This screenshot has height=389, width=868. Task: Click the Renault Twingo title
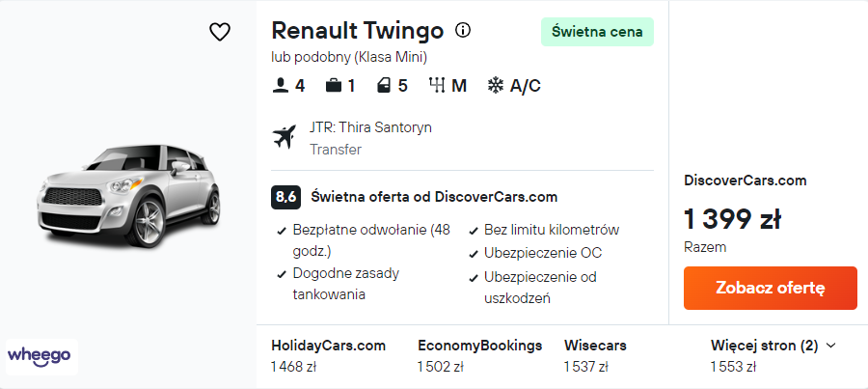click(x=358, y=31)
